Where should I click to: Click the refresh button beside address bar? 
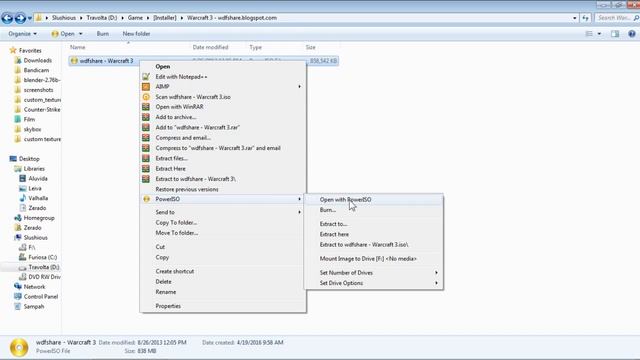(585, 18)
